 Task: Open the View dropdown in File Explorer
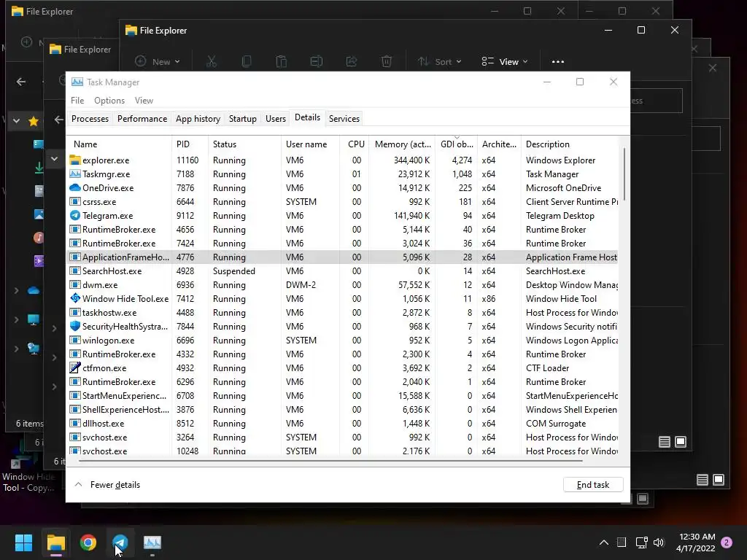(505, 61)
